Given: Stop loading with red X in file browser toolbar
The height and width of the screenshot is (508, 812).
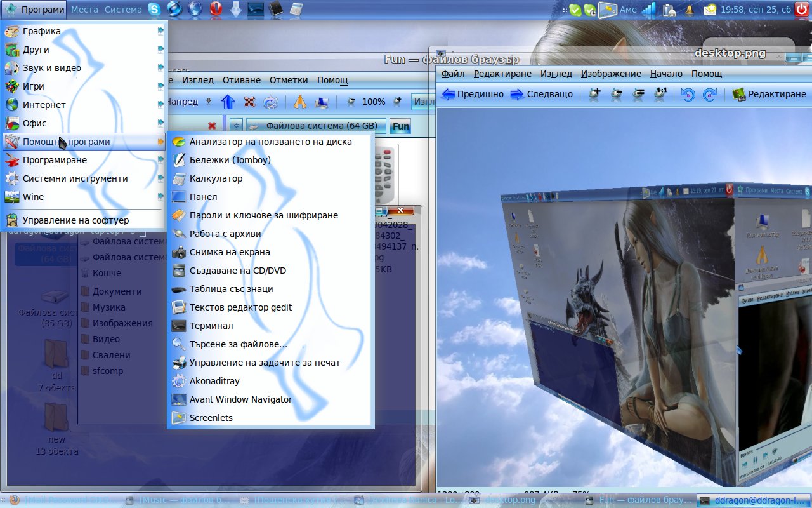Looking at the screenshot, I should tap(249, 102).
